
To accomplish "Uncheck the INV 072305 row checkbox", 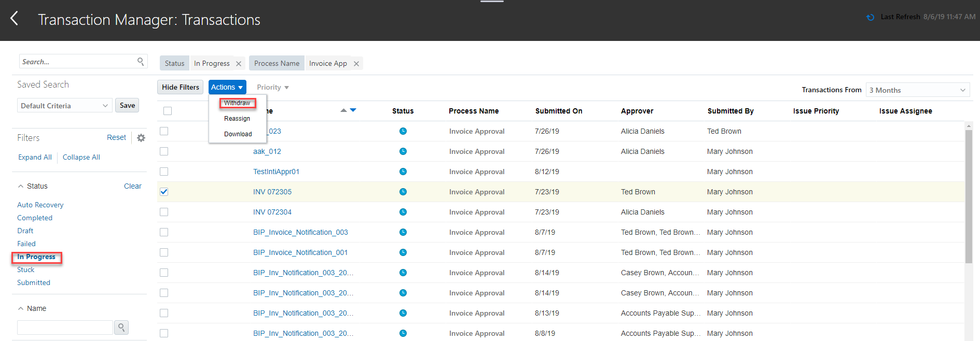I will (164, 192).
